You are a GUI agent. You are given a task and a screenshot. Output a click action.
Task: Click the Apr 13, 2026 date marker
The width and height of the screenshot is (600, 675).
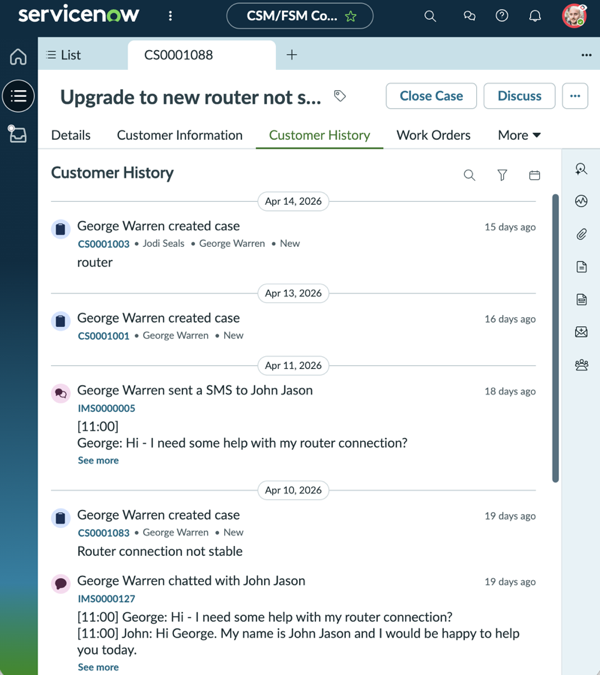(x=293, y=294)
